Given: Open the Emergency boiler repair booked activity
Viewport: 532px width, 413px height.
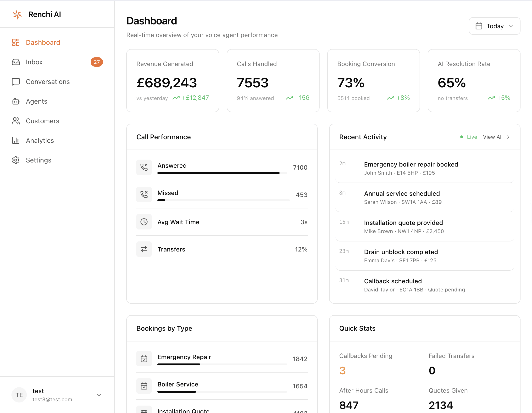Looking at the screenshot, I should coord(411,164).
